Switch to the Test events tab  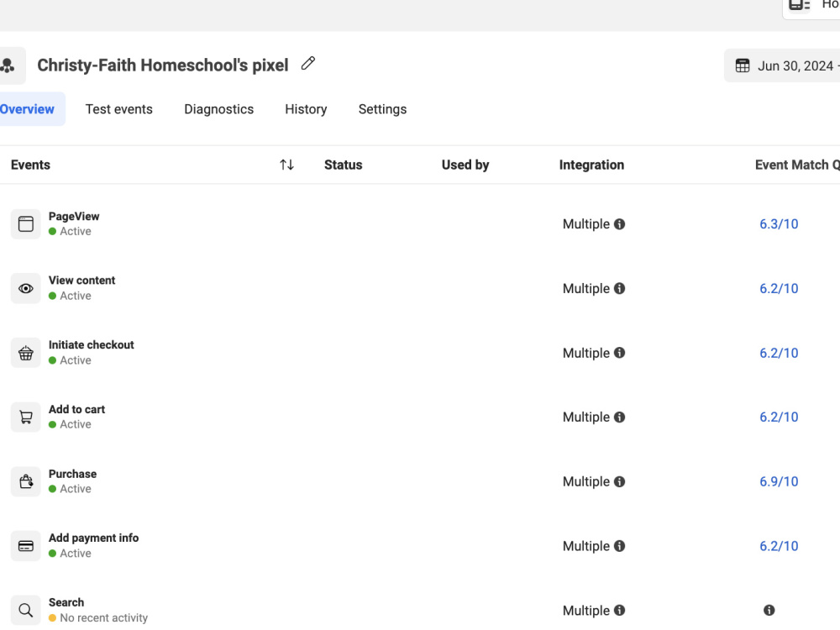click(119, 109)
